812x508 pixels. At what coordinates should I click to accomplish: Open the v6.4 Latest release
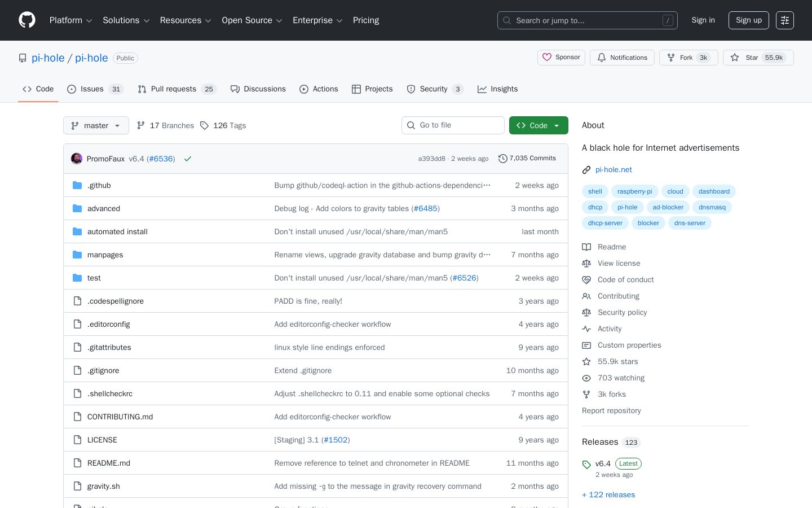[x=612, y=468]
